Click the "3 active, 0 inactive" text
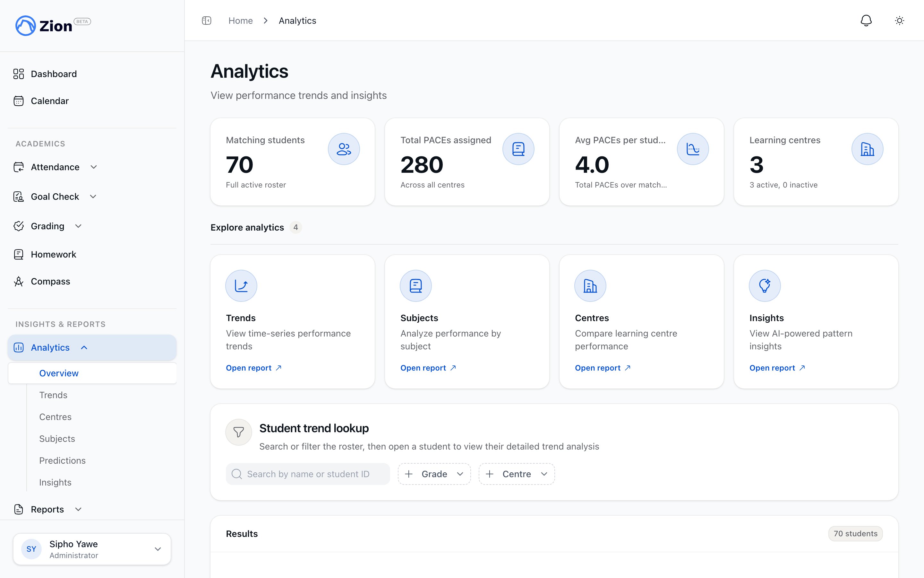This screenshot has height=578, width=924. (x=783, y=185)
